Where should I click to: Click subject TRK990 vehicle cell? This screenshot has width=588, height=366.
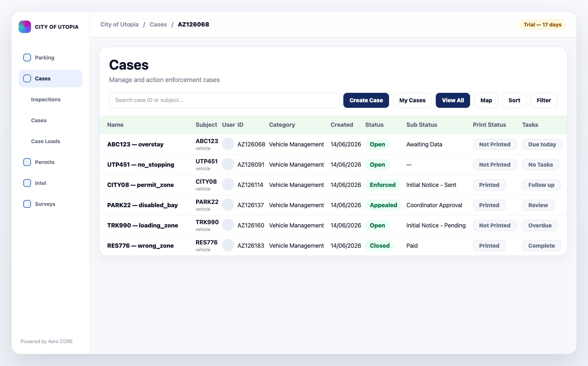coord(207,225)
